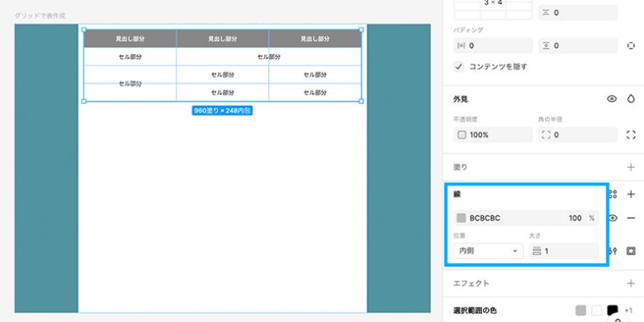Open blend mode droplet icon in 外見
The image size is (644, 322).
pos(631,99)
